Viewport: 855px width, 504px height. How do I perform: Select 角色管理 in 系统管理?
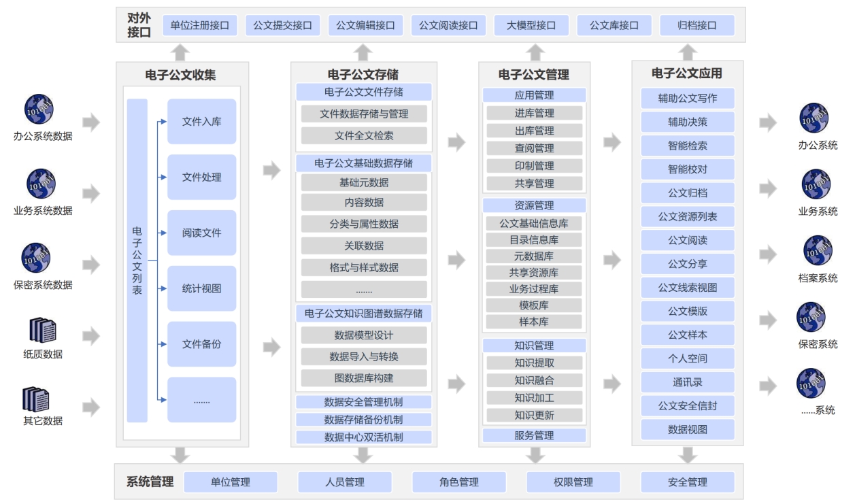(x=459, y=482)
